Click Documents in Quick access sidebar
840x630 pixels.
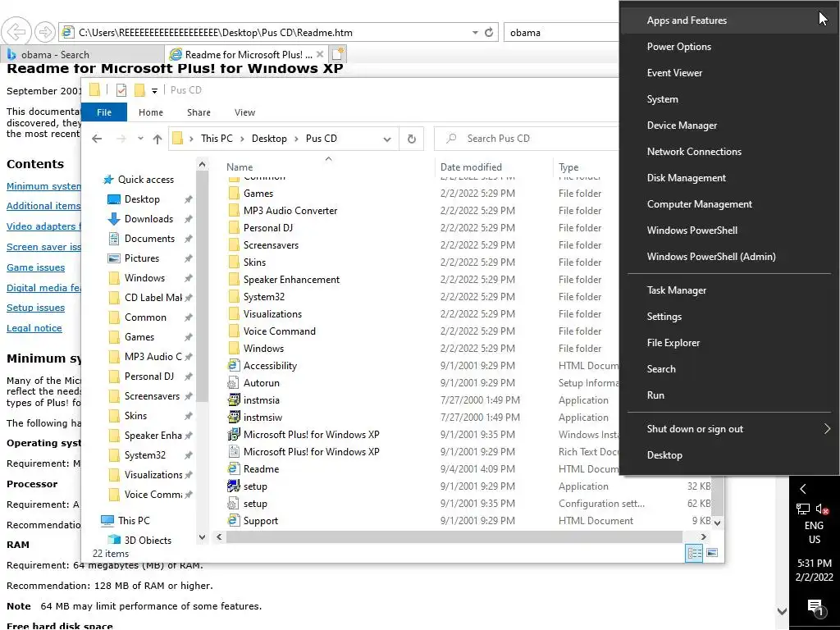pyautogui.click(x=149, y=239)
